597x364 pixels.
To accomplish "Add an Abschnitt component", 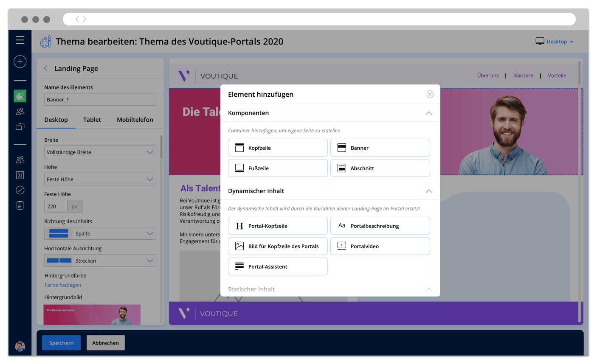I will pyautogui.click(x=380, y=168).
